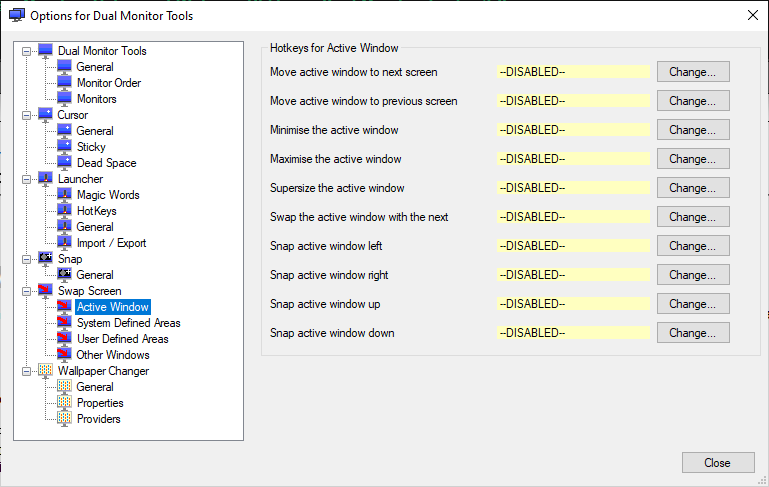Change hotkey for move to next screen
Viewport: 769px width, 487px height.
click(x=693, y=72)
